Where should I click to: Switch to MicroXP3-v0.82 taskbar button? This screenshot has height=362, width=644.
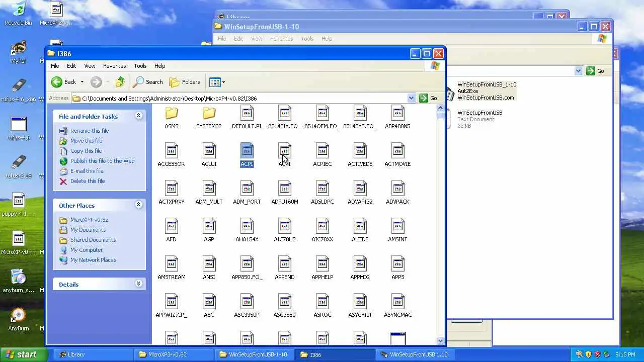click(x=173, y=354)
